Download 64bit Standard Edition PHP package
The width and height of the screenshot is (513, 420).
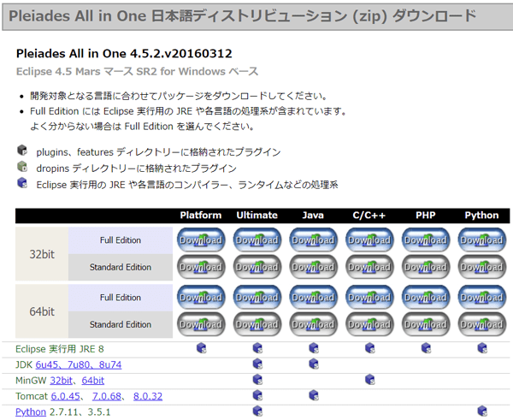[x=426, y=324]
